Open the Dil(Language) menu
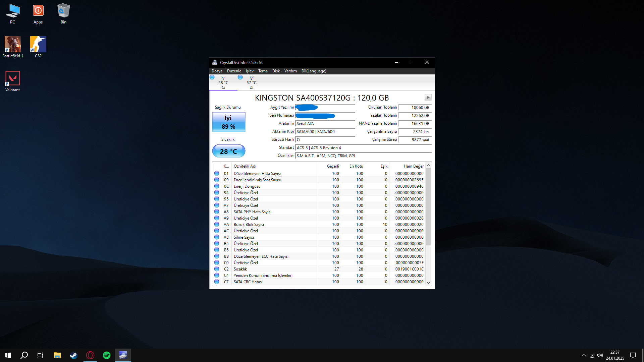644x362 pixels. coord(314,71)
